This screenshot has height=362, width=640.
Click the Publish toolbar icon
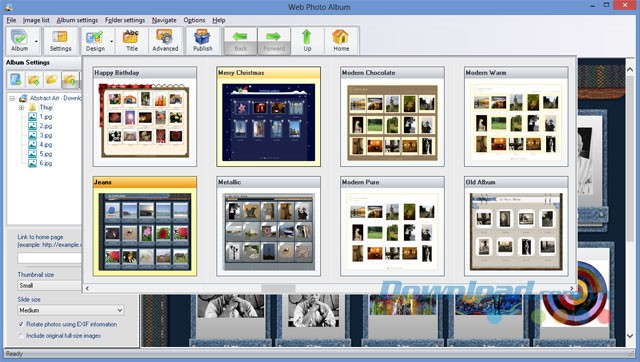tap(202, 40)
